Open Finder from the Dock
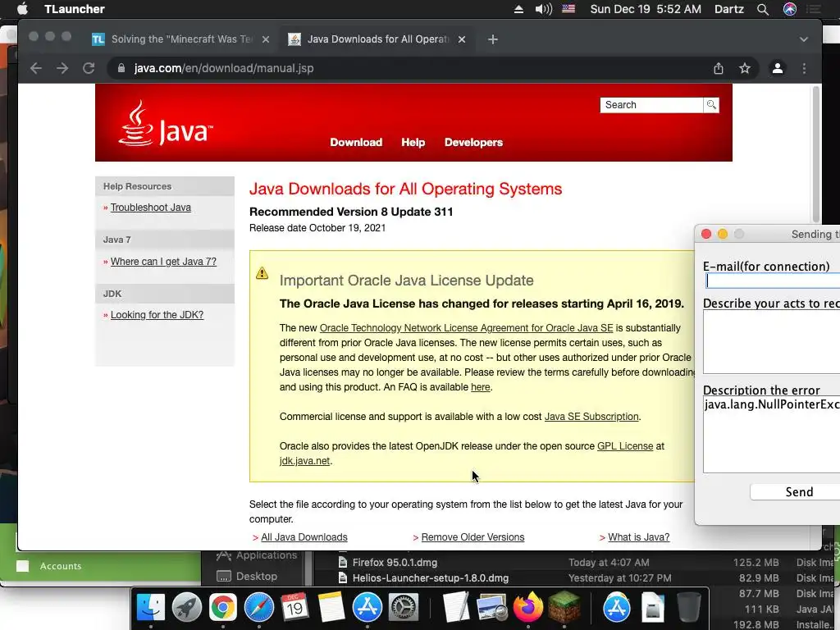Viewport: 840px width, 630px height. tap(151, 607)
